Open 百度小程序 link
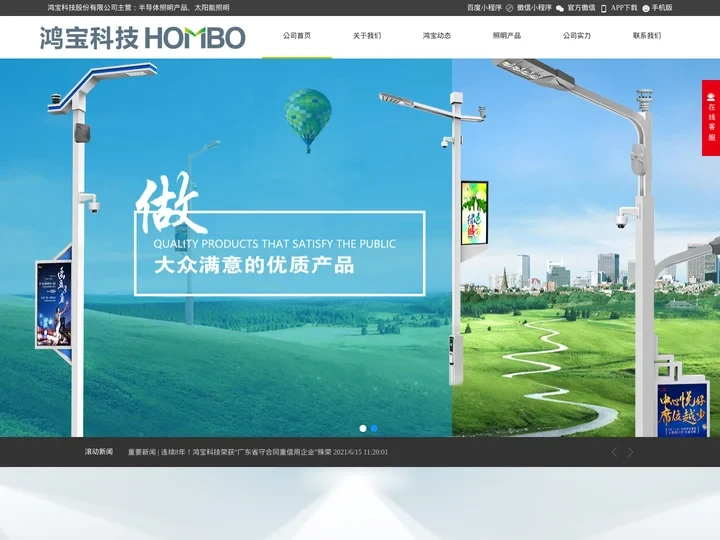The image size is (720, 540). [484, 8]
